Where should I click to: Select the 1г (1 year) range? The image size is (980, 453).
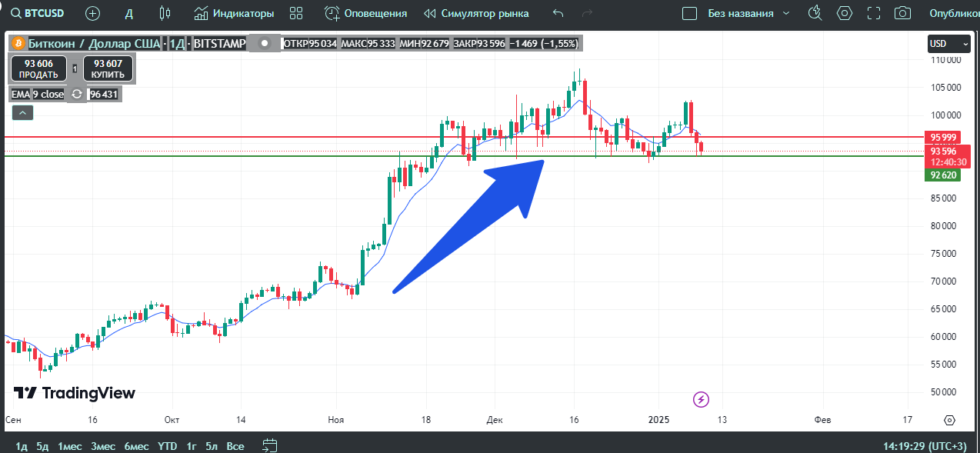tap(190, 446)
